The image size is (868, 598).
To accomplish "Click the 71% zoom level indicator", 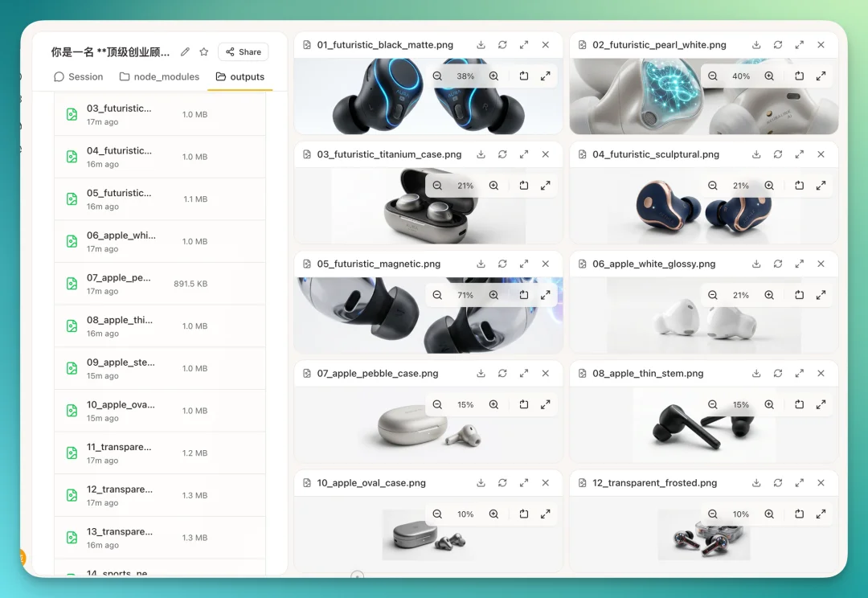I will [465, 295].
